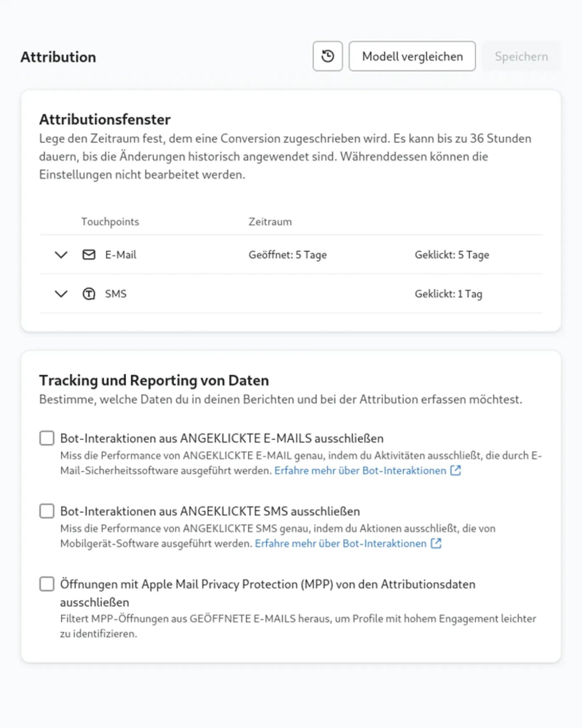Enable excluding bot interactions from angeklickte E-Mails
The height and width of the screenshot is (728, 582).
pos(47,439)
